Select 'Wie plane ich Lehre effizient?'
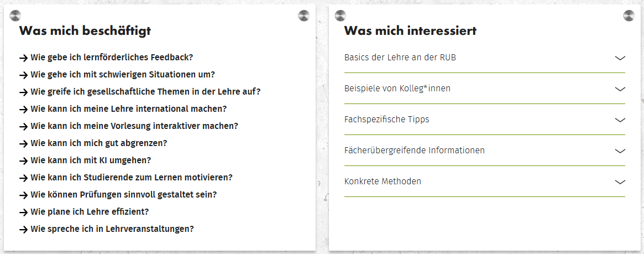Viewport: 644px width, 254px height. (90, 212)
